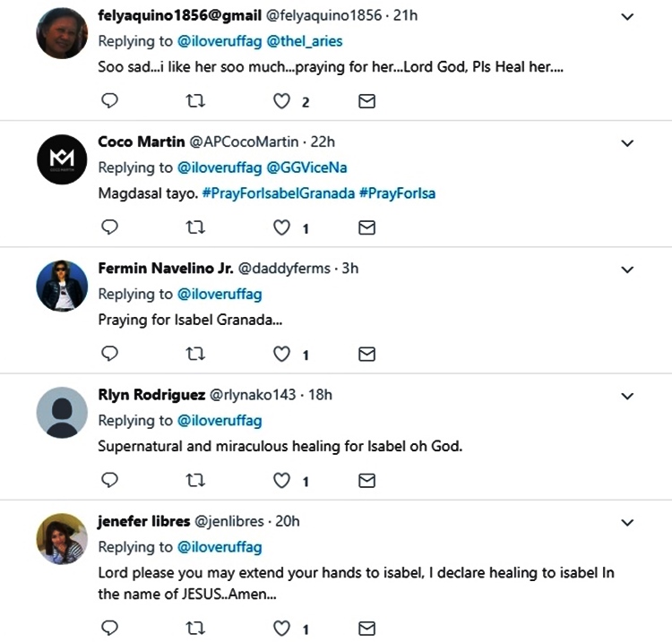Viewport: 672px width, 642px height.
Task: Open the dropdown on Rlyn Rodriguez's tweet
Action: 627,396
